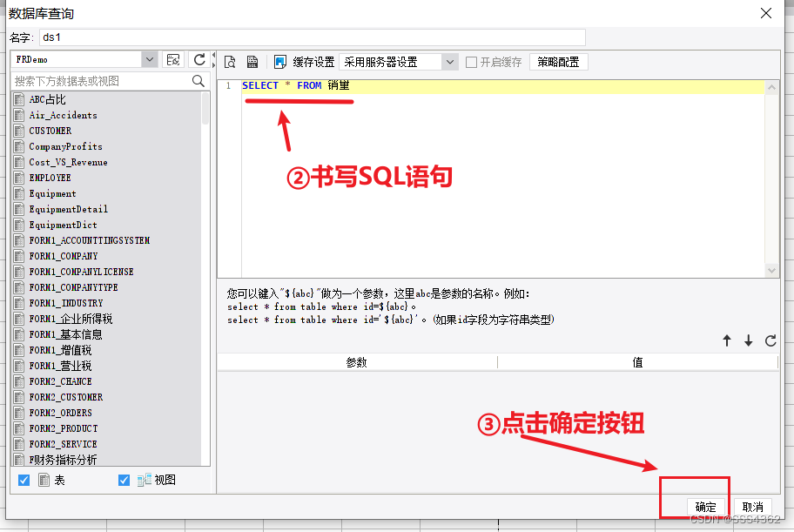Click the preview query icon in the SQL toolbar

coord(230,62)
